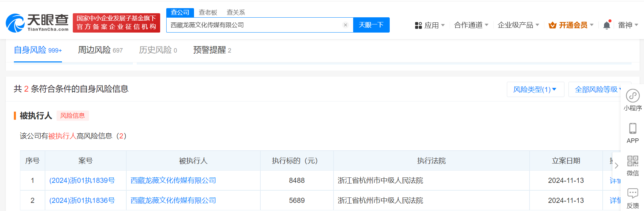Select the 预警提醒 2 tab
The width and height of the screenshot is (644, 211).
[212, 50]
